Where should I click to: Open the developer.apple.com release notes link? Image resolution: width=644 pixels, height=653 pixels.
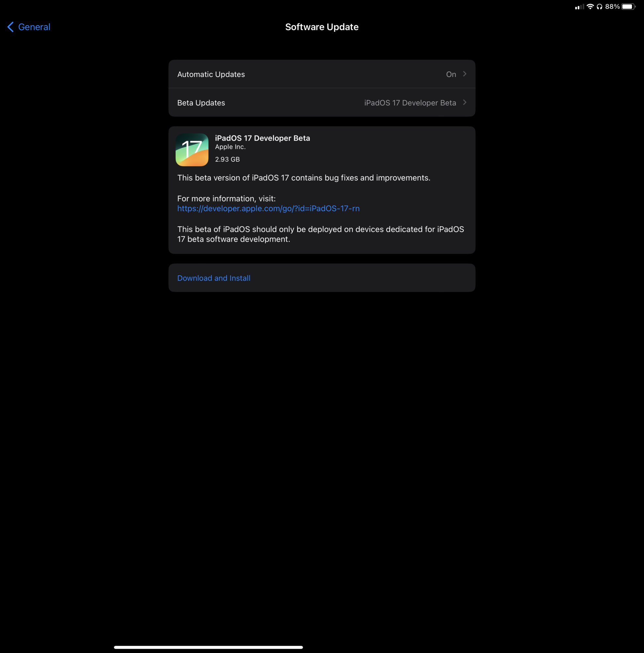tap(268, 209)
